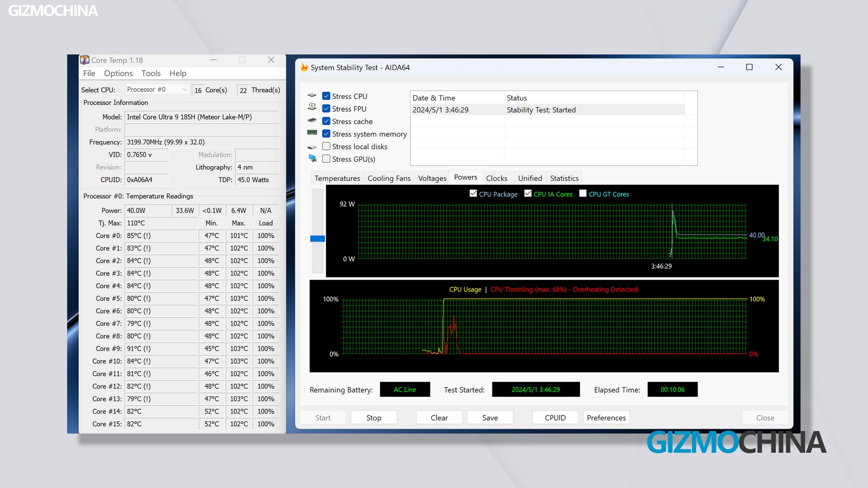Click the Tj. Max 110°C value
The height and width of the screenshot is (488, 868).
(161, 223)
